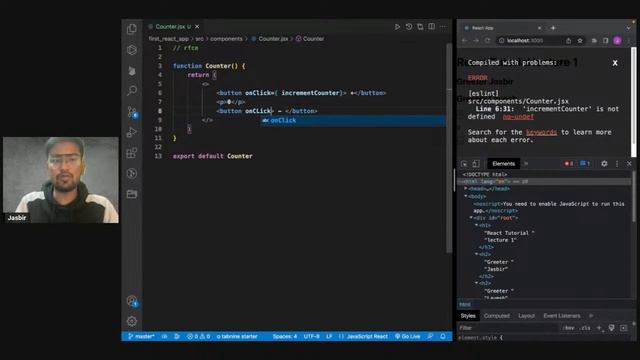Open the Accounts icon in activity bar
Screen dimensions: 640x360
(132, 301)
